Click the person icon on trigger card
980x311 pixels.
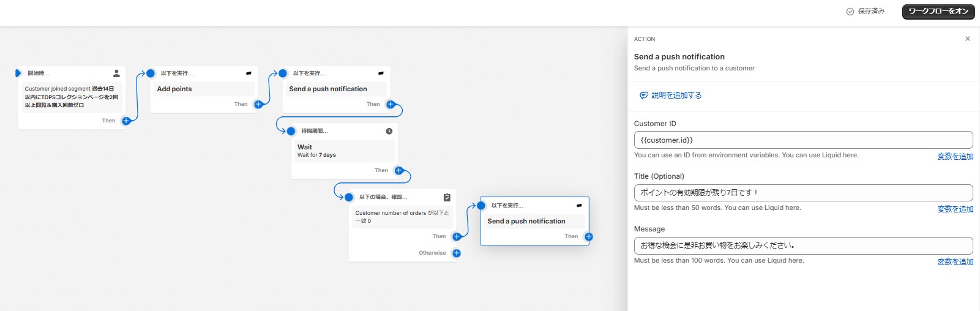point(116,73)
